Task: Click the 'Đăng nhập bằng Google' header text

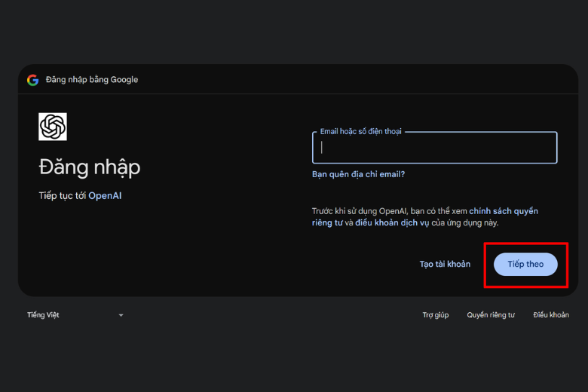Action: point(92,80)
